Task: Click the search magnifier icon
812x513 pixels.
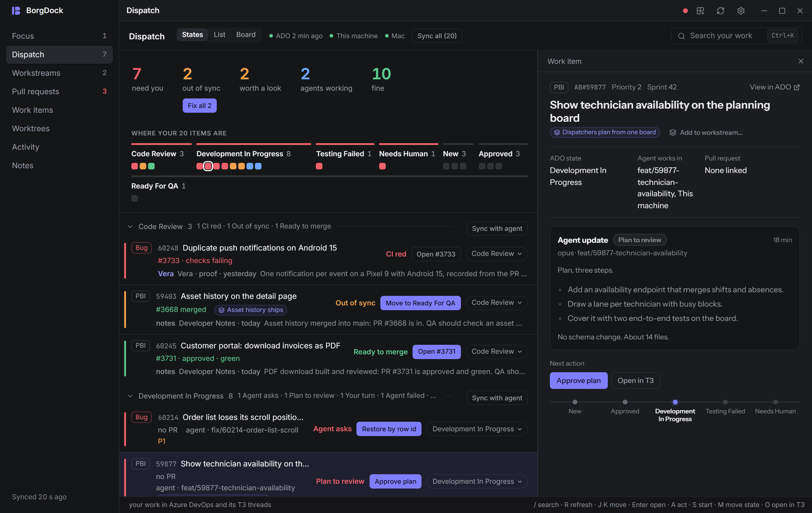Action: coord(681,36)
